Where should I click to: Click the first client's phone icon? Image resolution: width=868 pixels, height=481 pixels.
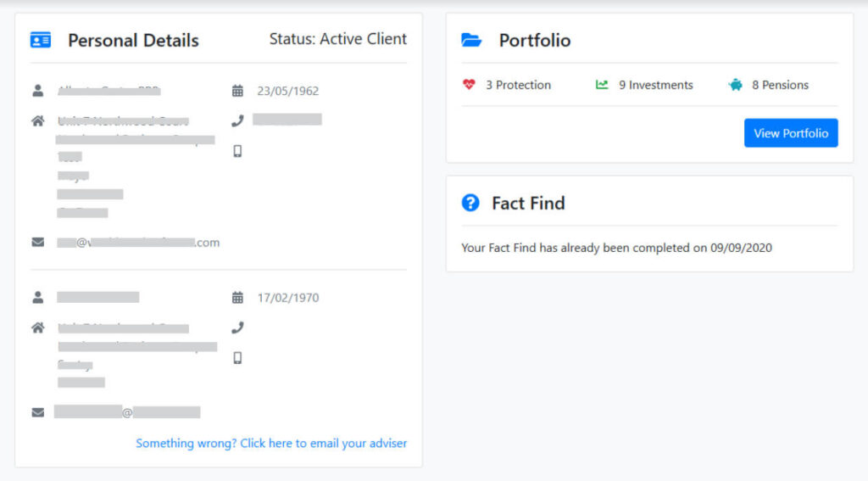click(x=237, y=120)
